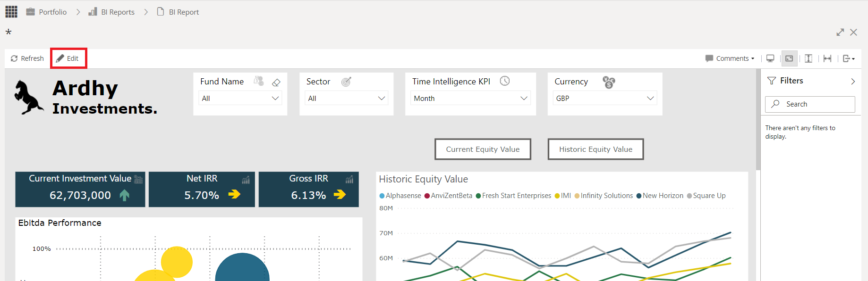
Task: Expand report to full screen arrows icon
Action: [x=840, y=32]
